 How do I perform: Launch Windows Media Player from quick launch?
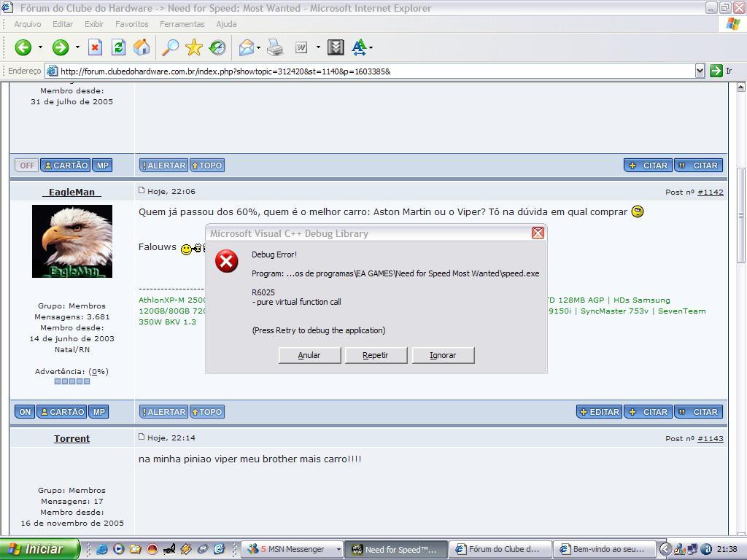pos(119,549)
